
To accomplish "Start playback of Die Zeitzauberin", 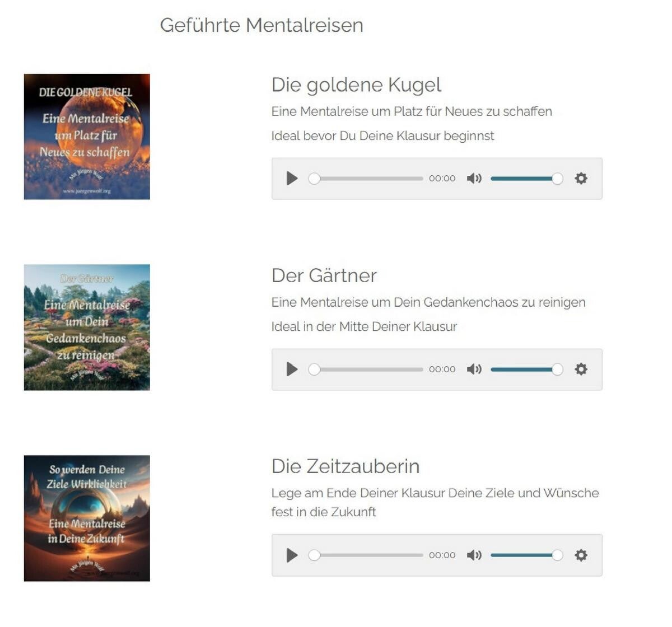I will pos(292,555).
